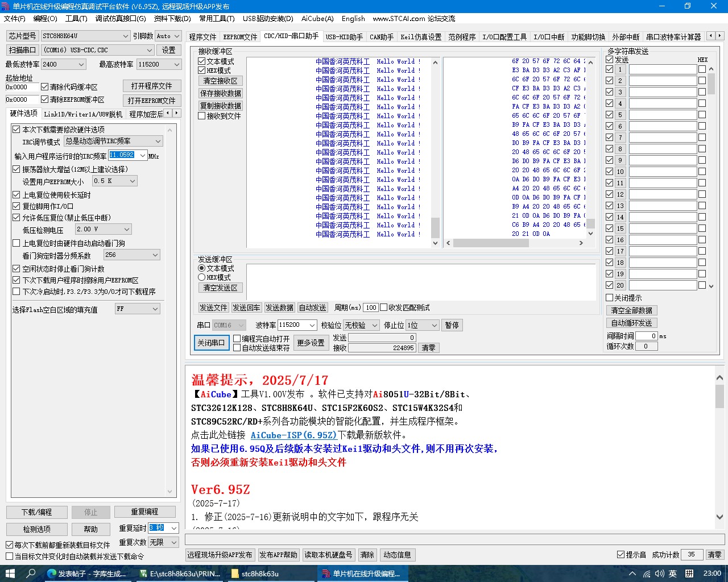Click network icon in system tray

[646, 573]
